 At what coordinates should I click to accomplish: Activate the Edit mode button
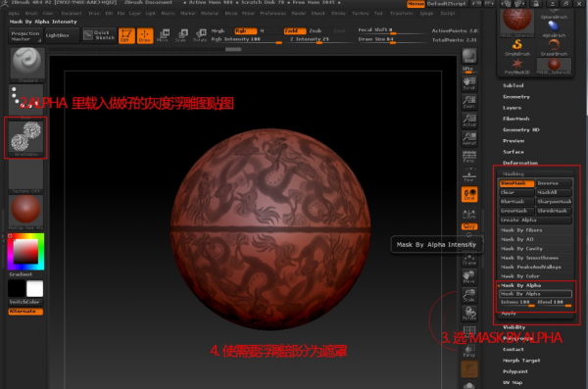[x=126, y=35]
